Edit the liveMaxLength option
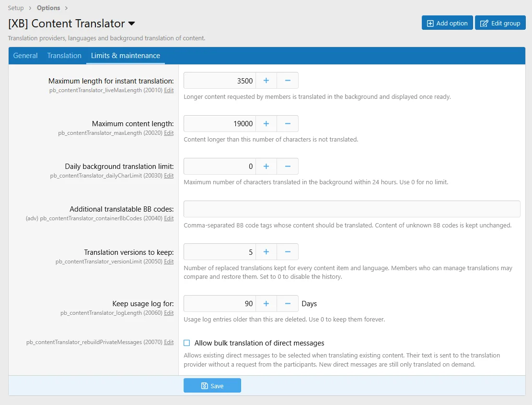Image resolution: width=532 pixels, height=405 pixels. pyautogui.click(x=169, y=90)
